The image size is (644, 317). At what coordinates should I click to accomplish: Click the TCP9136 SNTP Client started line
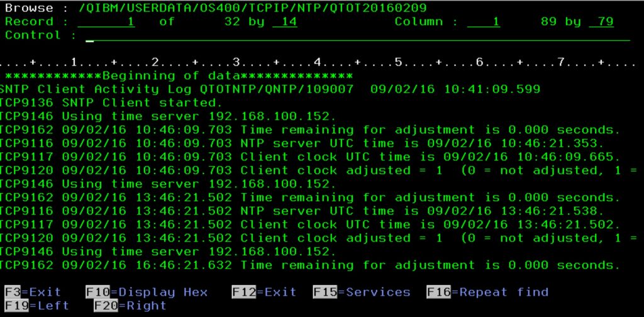click(x=111, y=103)
